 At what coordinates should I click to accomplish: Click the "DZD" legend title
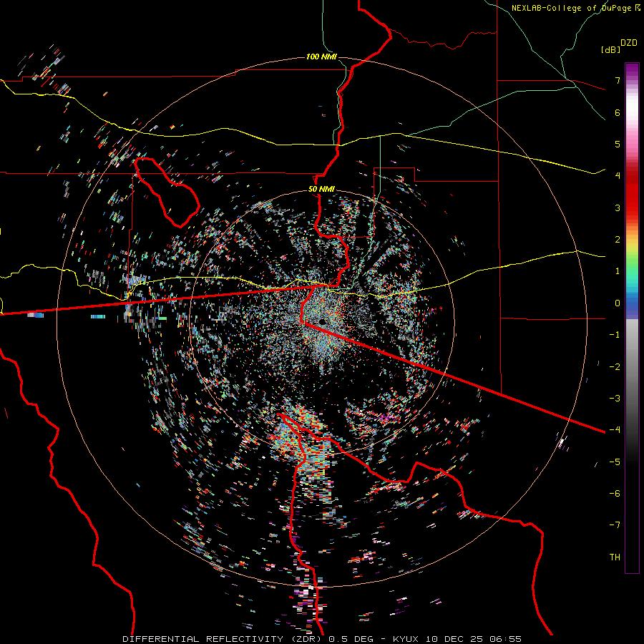coord(629,43)
